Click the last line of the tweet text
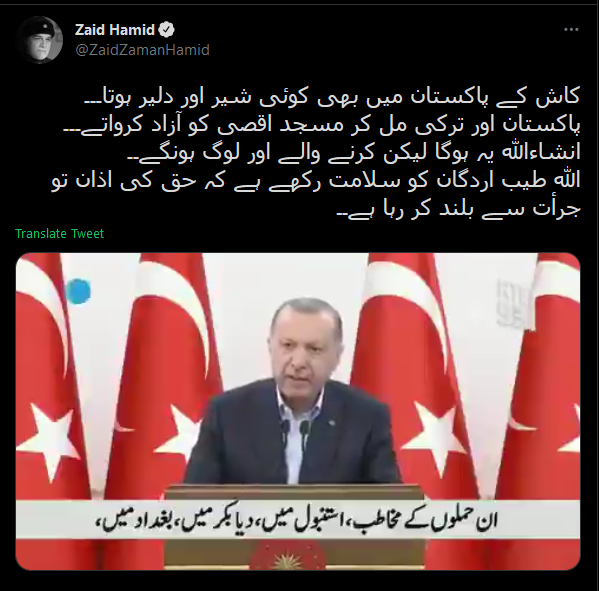The image size is (599, 591). click(458, 209)
